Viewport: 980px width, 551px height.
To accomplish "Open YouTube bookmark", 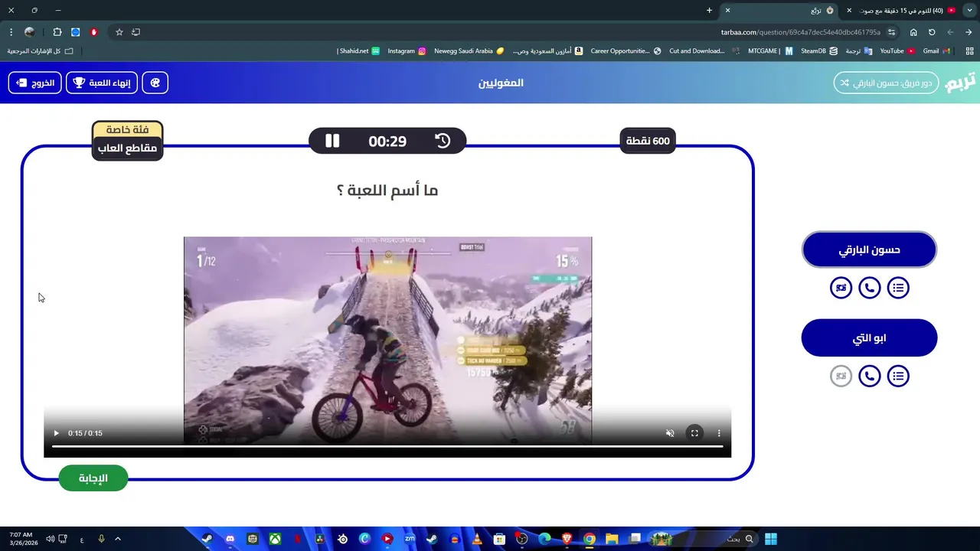I will [x=897, y=51].
